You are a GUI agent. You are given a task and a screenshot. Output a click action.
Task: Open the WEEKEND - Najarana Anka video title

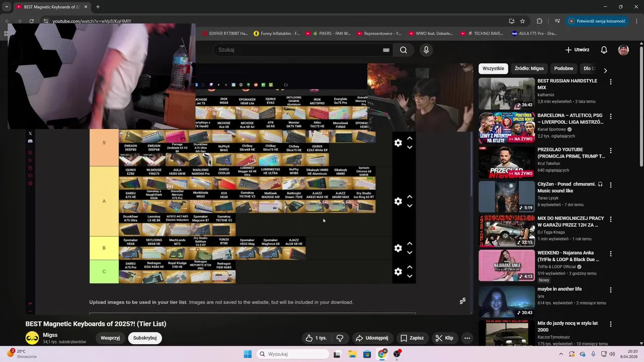point(568,256)
